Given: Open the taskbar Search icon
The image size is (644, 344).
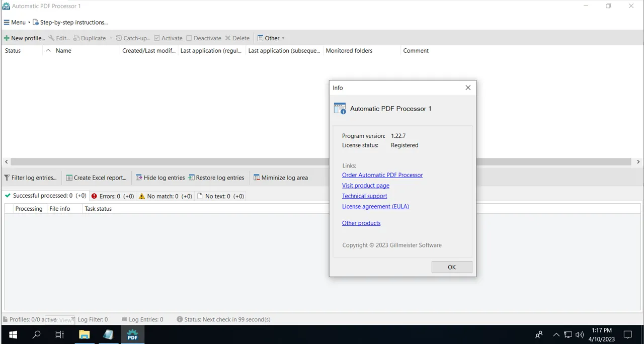Looking at the screenshot, I should pos(36,334).
